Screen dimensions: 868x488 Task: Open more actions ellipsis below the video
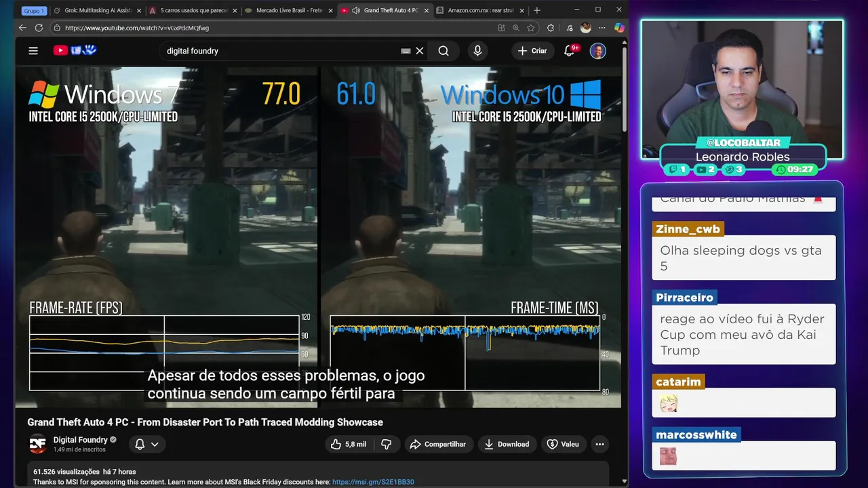tap(599, 444)
